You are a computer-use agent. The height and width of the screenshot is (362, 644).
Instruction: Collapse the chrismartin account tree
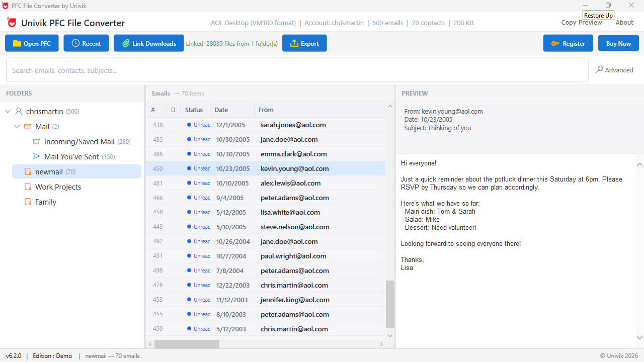click(8, 111)
